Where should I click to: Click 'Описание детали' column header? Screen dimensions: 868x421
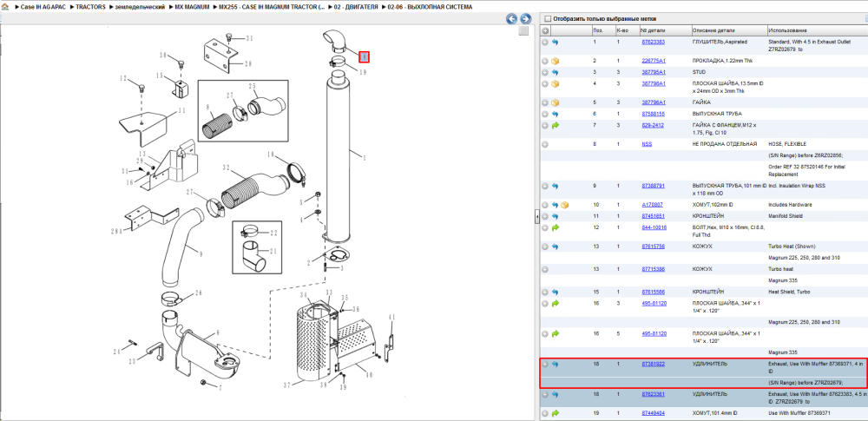[x=728, y=30]
